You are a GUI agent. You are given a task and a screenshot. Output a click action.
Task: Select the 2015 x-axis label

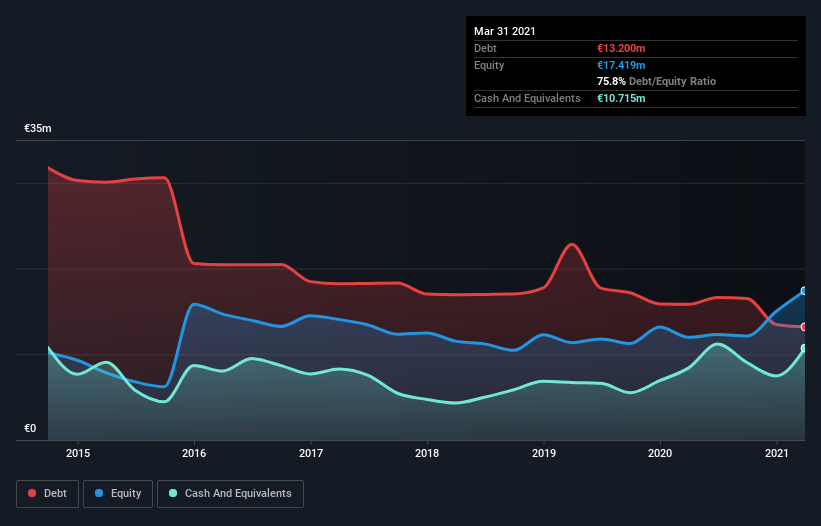pos(78,453)
